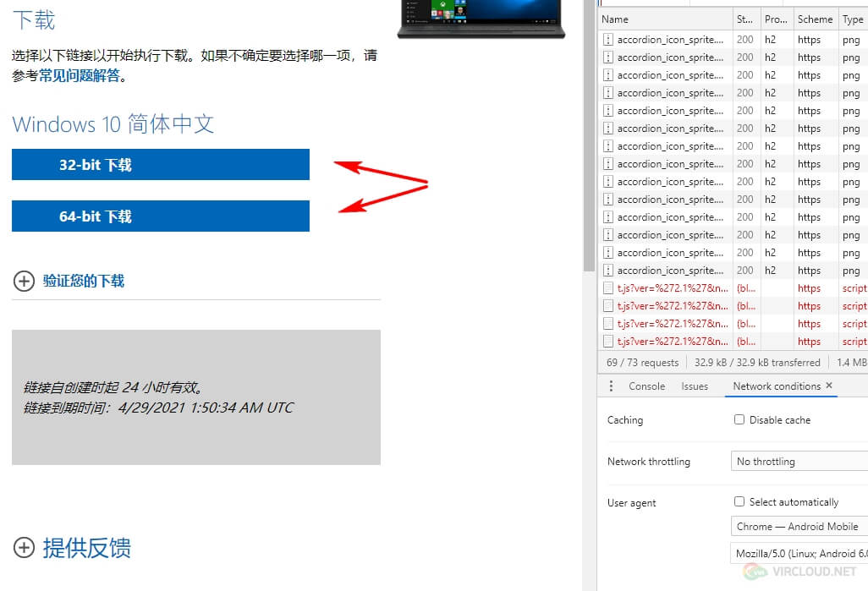The height and width of the screenshot is (591, 868).
Task: Click the "Windows 10 简体中文" heading
Action: click(x=113, y=124)
